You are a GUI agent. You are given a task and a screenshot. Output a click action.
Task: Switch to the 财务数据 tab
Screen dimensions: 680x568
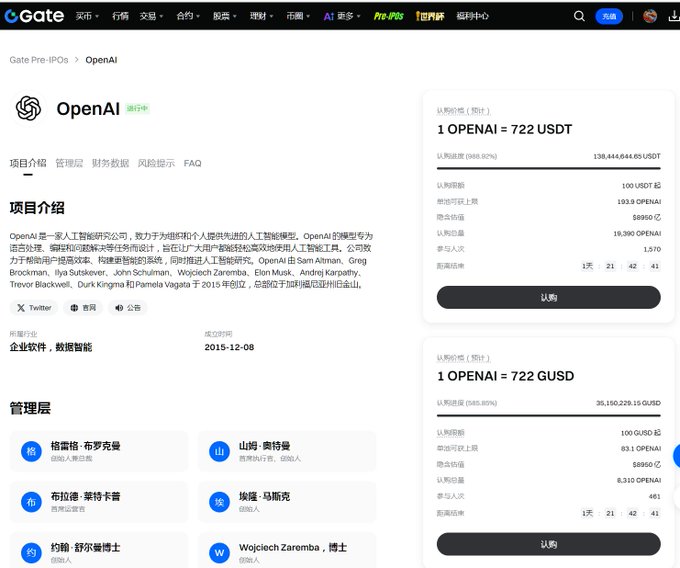pos(110,163)
